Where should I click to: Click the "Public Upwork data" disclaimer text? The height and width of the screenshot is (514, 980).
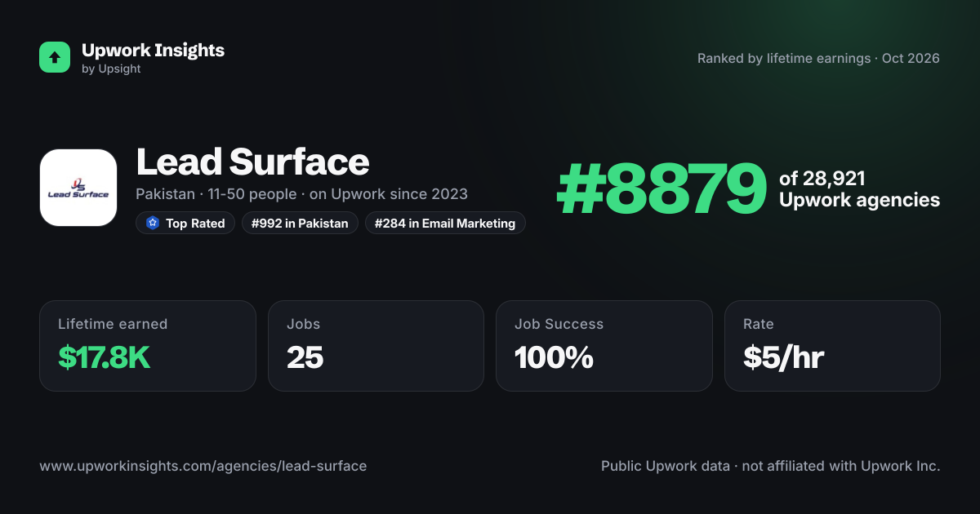click(771, 467)
